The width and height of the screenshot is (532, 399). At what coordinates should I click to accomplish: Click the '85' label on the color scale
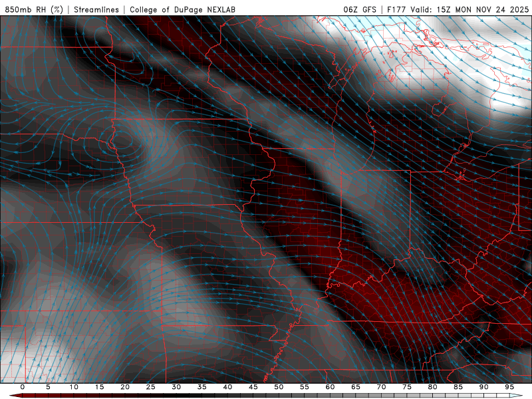click(x=458, y=387)
